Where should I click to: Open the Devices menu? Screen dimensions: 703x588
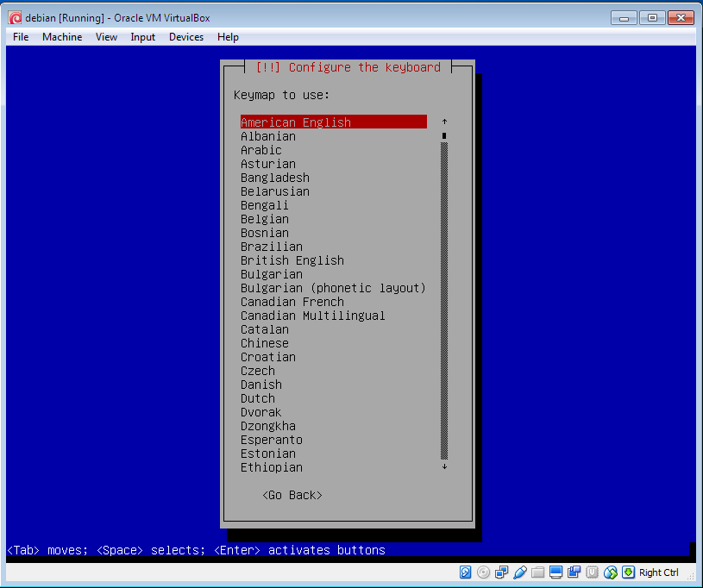click(186, 37)
